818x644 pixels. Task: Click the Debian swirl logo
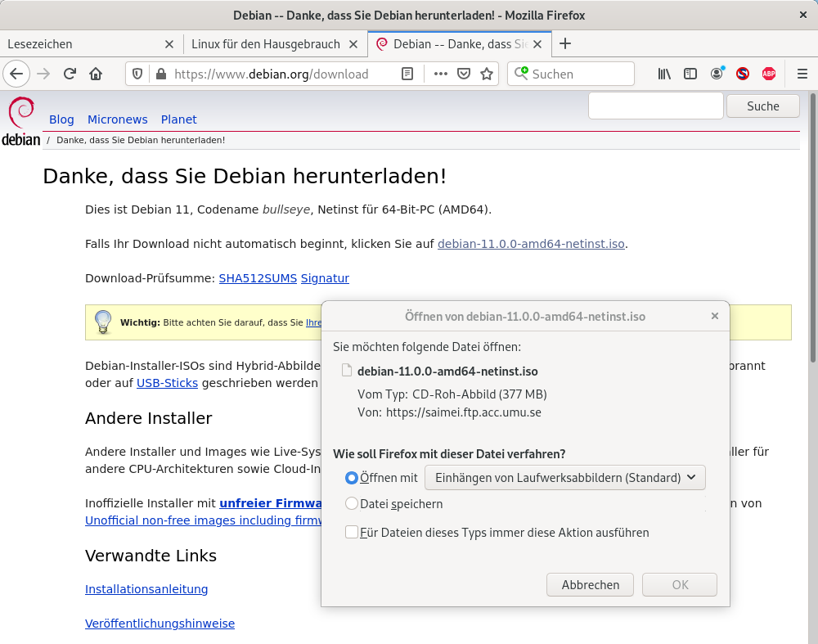(21, 120)
